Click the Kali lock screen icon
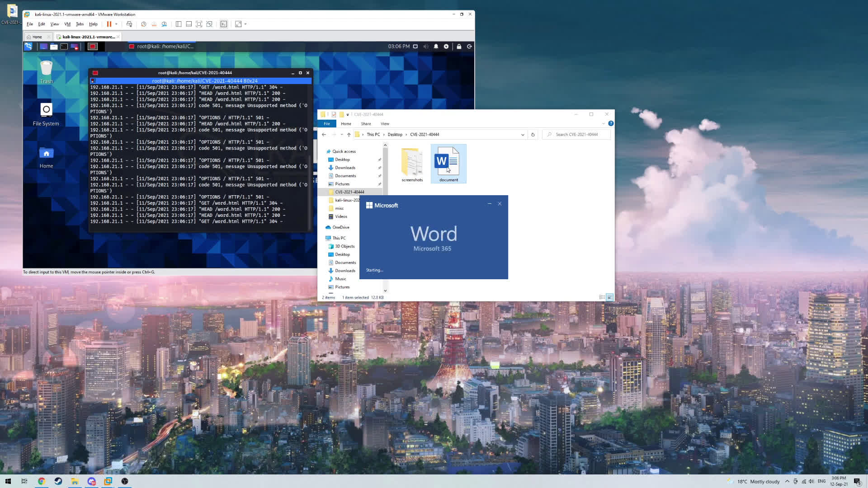 tap(459, 47)
